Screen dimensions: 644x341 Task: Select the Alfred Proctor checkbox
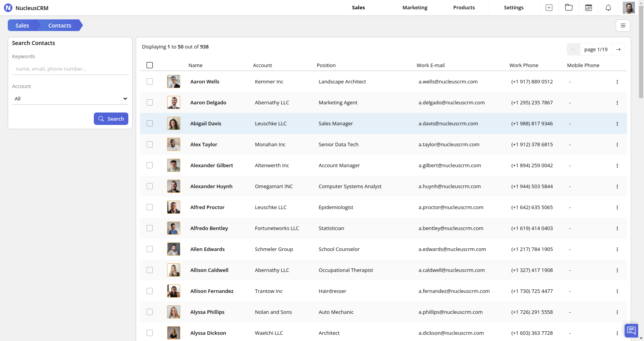click(x=150, y=207)
